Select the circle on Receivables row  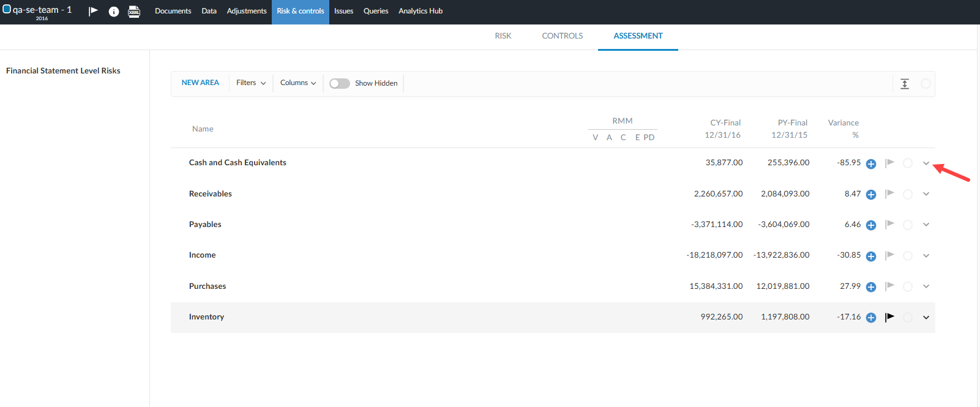tap(908, 194)
